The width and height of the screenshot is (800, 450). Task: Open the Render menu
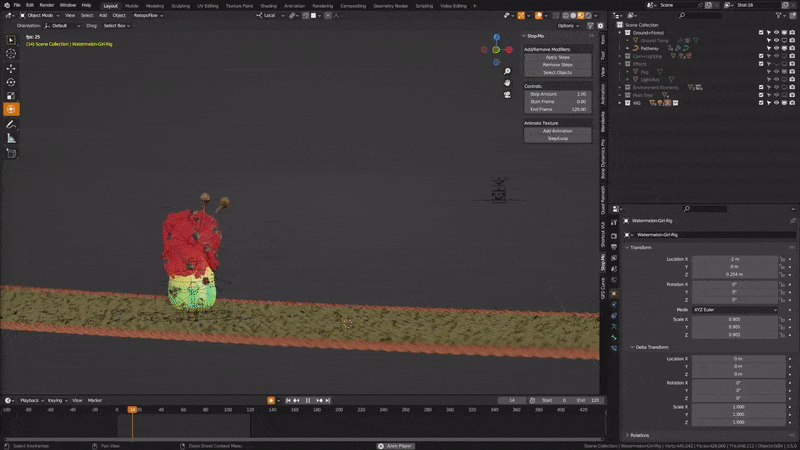click(x=46, y=5)
